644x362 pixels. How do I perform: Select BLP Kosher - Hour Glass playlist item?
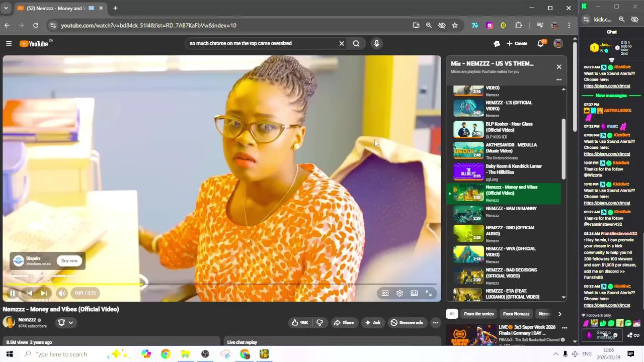tap(504, 130)
